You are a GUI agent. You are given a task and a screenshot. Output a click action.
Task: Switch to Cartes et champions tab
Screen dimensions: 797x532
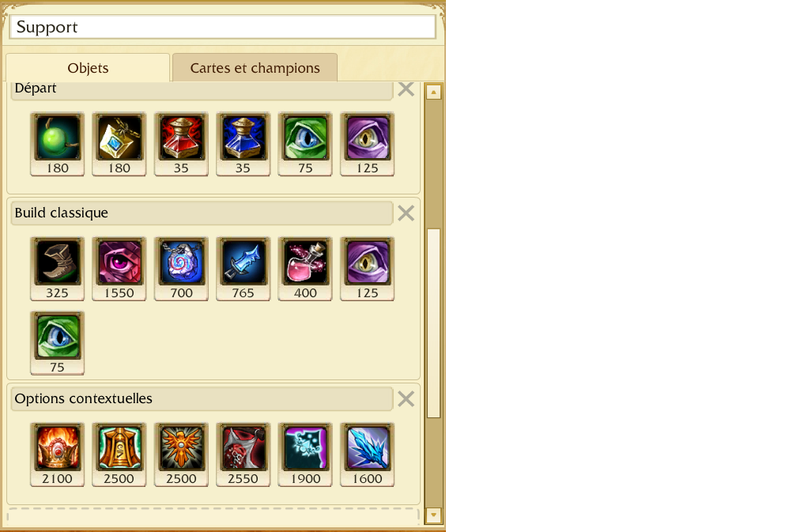255,67
